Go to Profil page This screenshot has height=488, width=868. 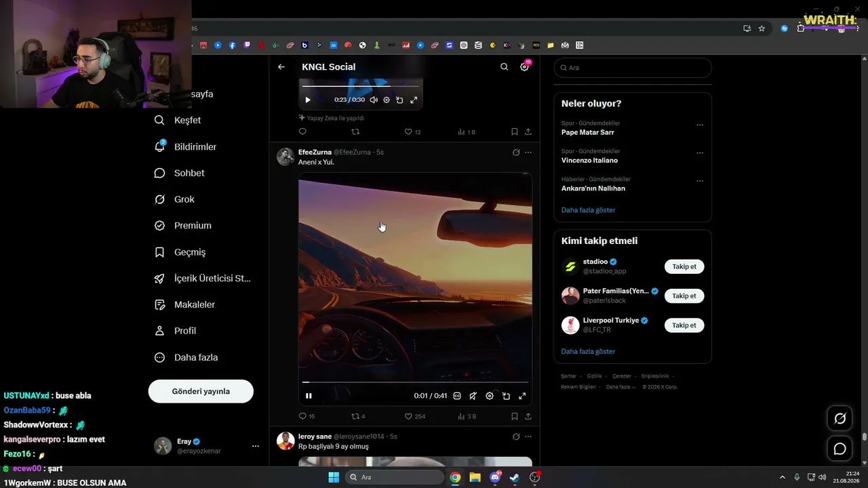(x=175, y=331)
